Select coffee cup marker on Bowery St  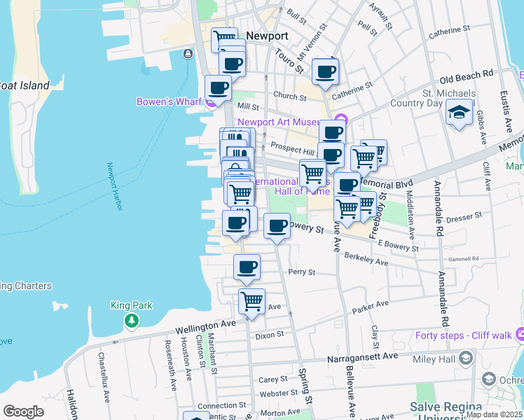click(x=277, y=229)
